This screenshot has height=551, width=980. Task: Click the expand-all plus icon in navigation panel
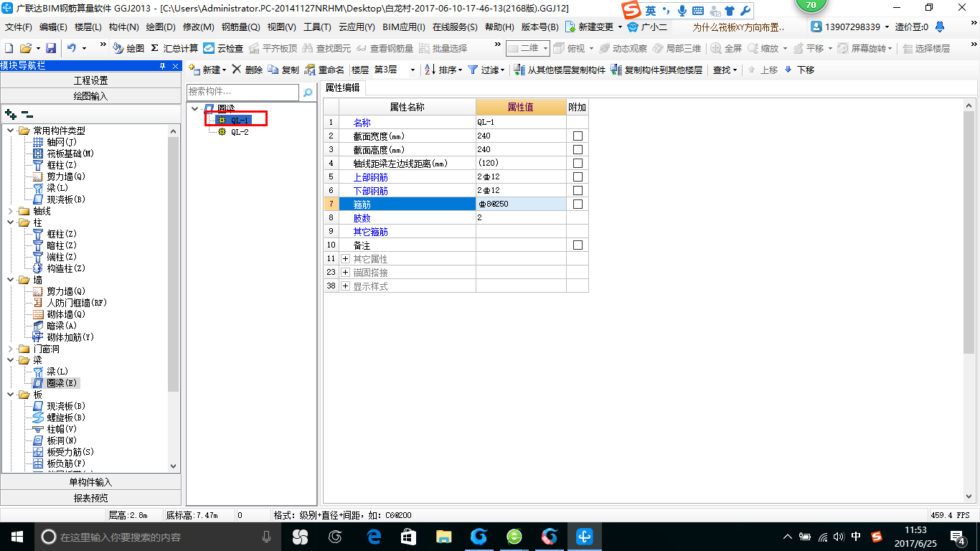(x=10, y=114)
